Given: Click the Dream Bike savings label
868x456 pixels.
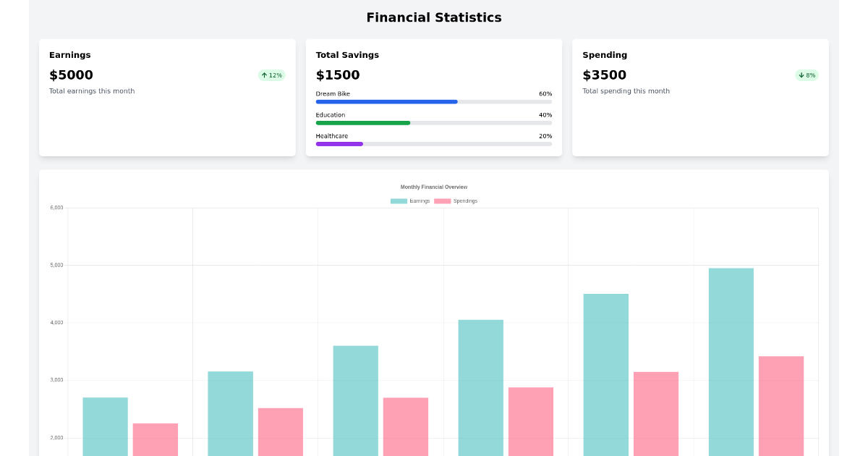Looking at the screenshot, I should coord(333,94).
